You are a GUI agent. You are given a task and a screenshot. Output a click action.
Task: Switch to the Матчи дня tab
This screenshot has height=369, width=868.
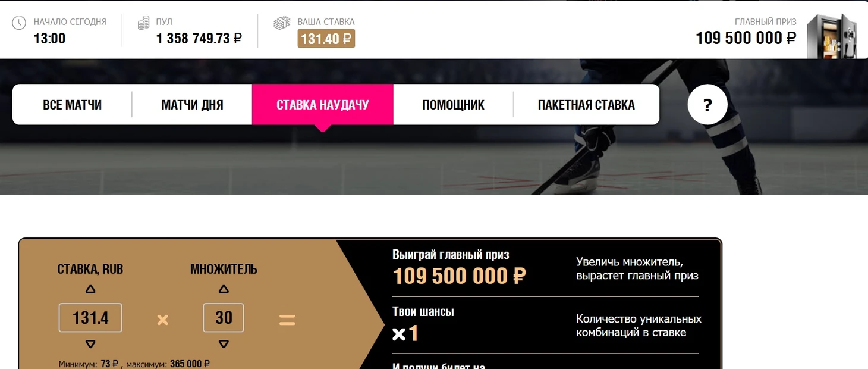(x=192, y=105)
